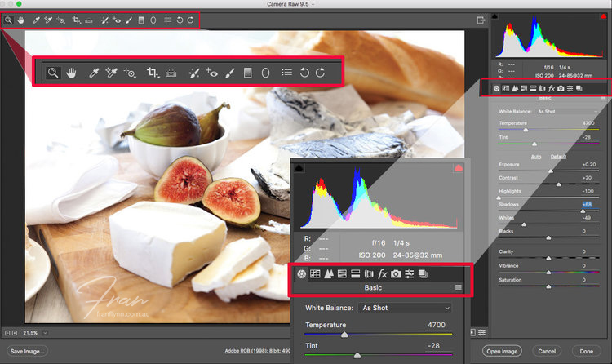
Task: Click the Done button
Action: 586,351
